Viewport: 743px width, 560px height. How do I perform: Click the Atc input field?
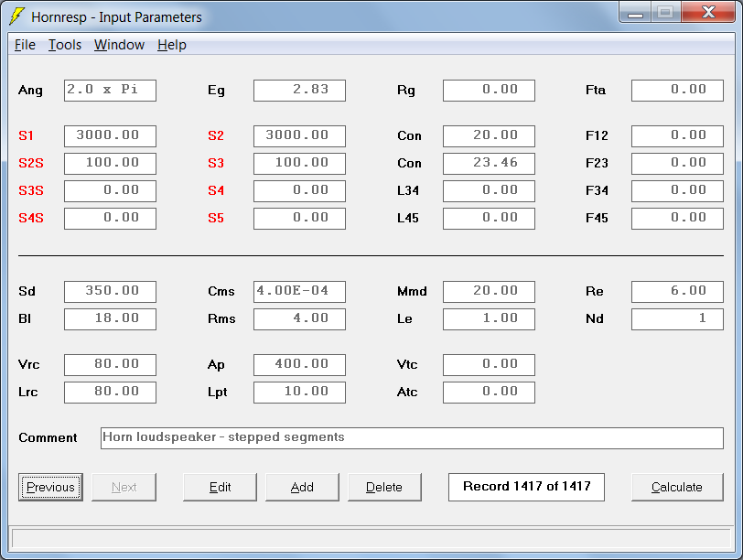(x=489, y=393)
